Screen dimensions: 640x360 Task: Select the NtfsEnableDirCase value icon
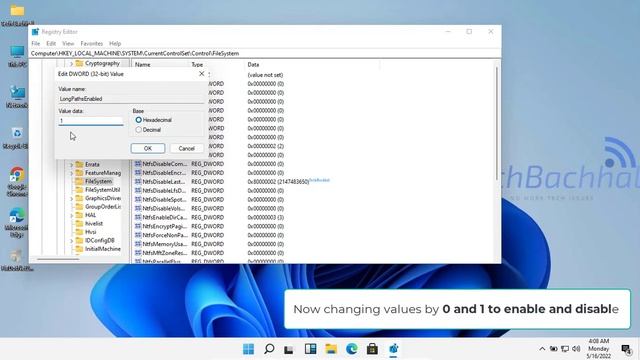[x=138, y=218]
